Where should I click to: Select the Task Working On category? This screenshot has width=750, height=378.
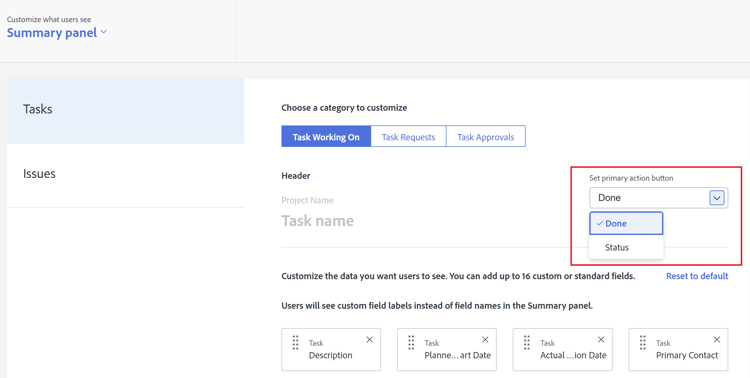click(326, 137)
